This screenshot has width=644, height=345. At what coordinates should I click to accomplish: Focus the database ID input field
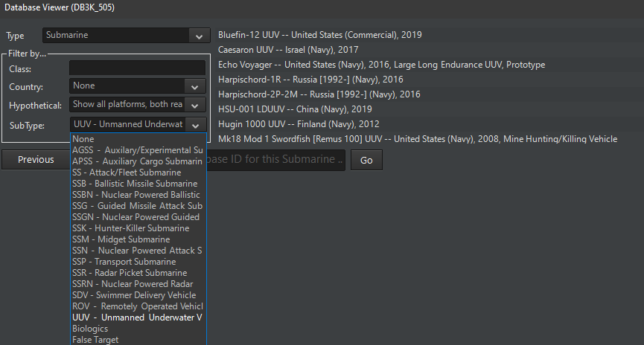coord(275,160)
